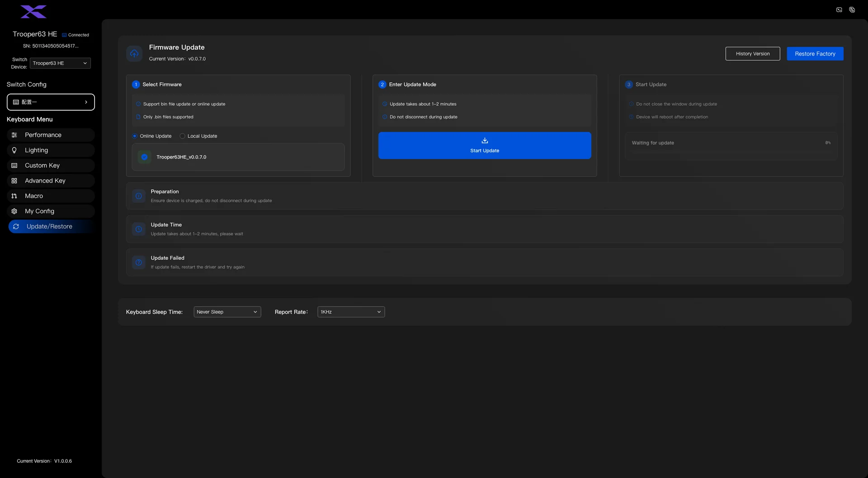
Task: Click the Advanced Key grid icon
Action: click(x=14, y=181)
